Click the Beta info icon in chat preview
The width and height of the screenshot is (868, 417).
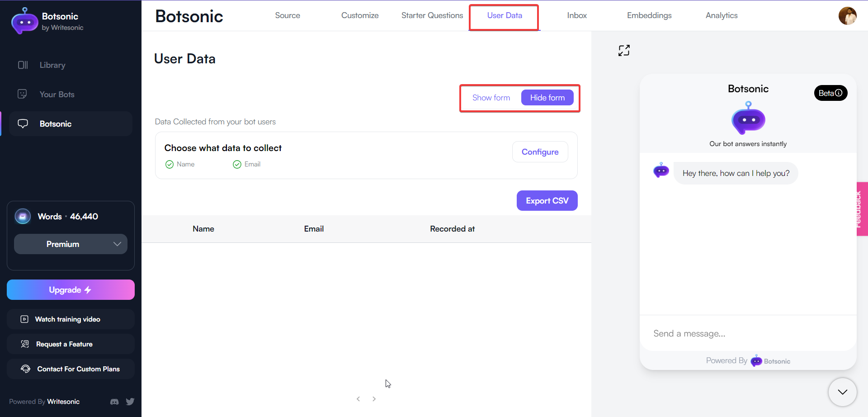click(x=840, y=93)
